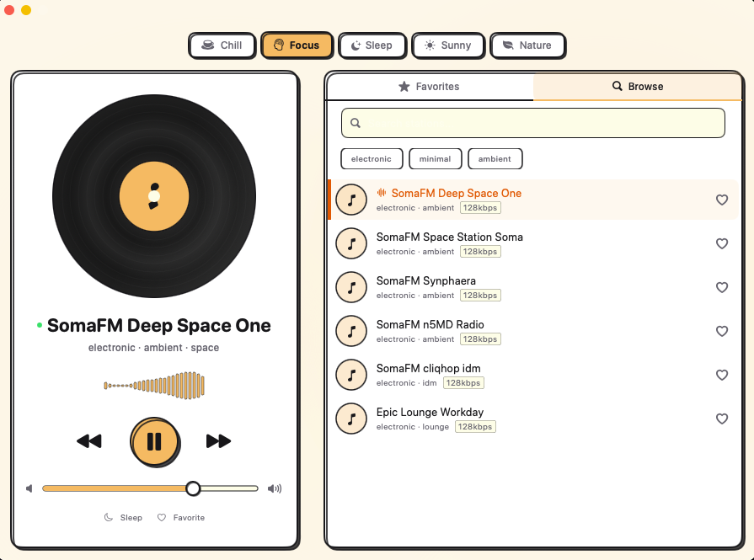Click the 'electronic · ambient · space' tags
This screenshot has width=754, height=560.
tap(154, 348)
